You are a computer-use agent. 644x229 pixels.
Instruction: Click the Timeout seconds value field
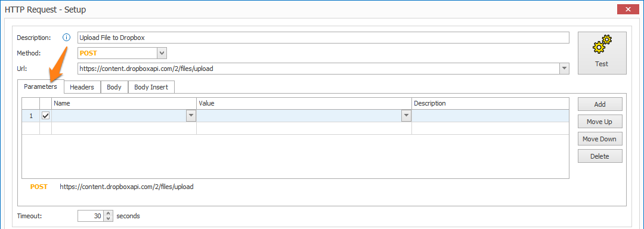(91, 216)
